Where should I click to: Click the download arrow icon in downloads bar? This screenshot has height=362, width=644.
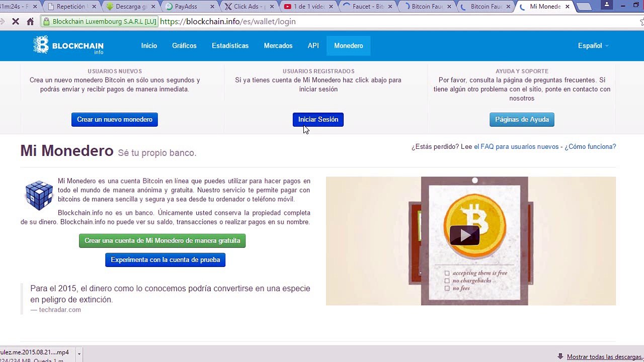pos(560,357)
